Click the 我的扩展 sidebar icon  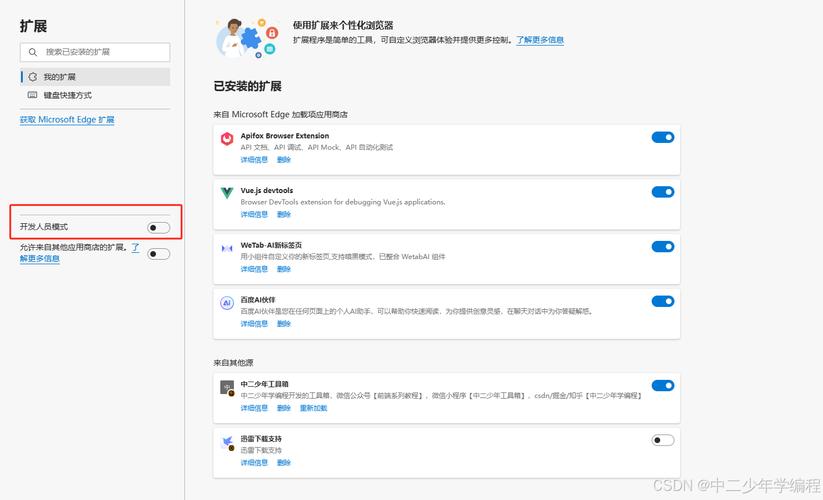(33, 77)
